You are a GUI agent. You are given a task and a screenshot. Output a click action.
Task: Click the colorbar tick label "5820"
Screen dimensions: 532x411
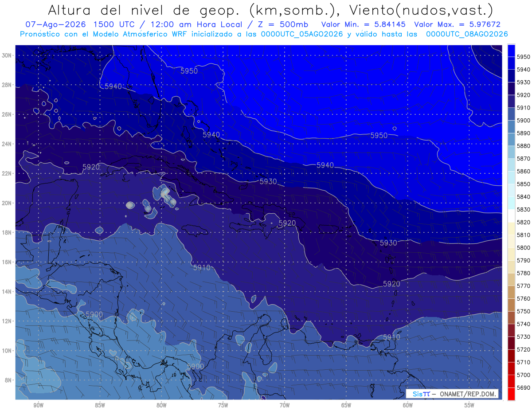pos(523,222)
